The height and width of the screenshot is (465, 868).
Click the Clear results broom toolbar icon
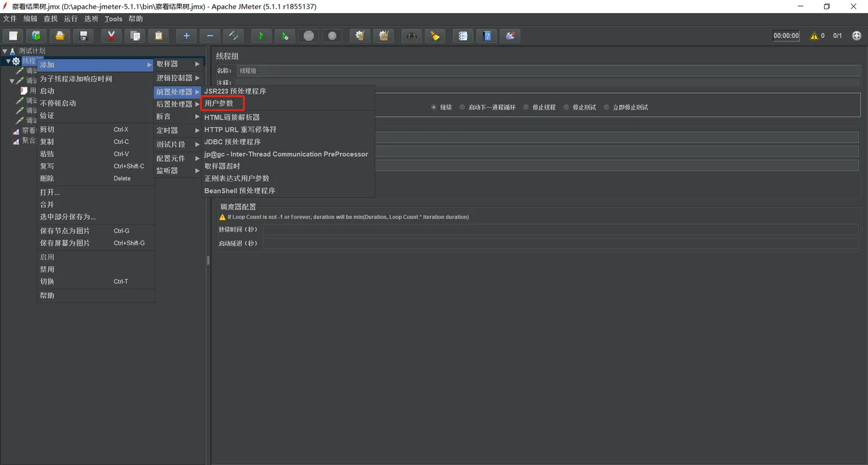360,36
